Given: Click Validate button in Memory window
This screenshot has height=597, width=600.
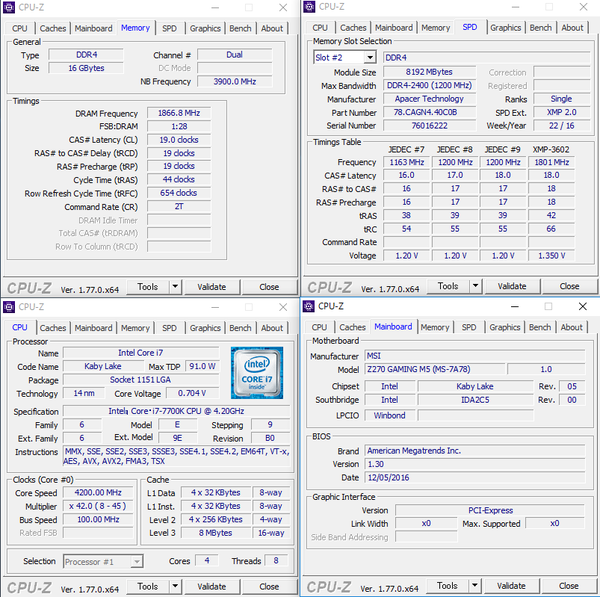Looking at the screenshot, I should coord(212,287).
